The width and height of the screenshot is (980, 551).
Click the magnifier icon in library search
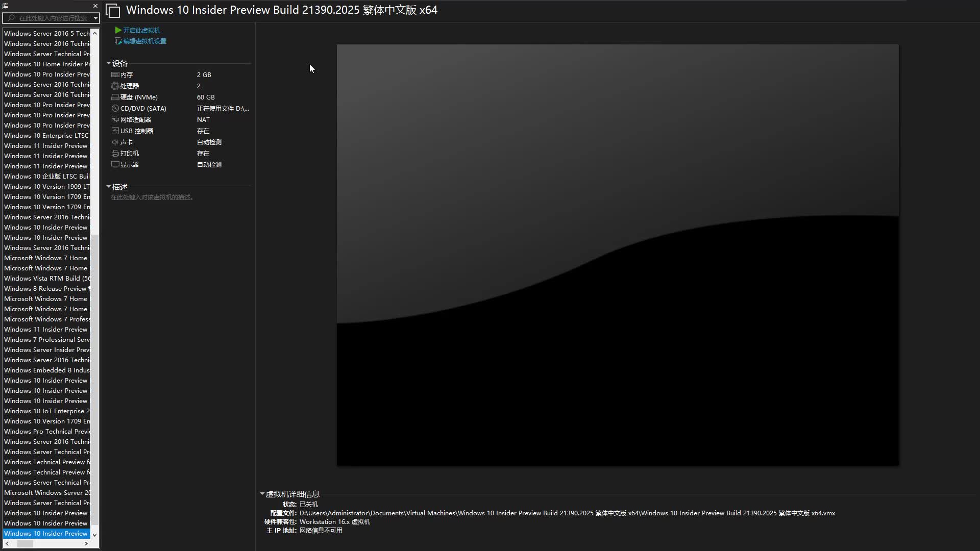[x=11, y=18]
